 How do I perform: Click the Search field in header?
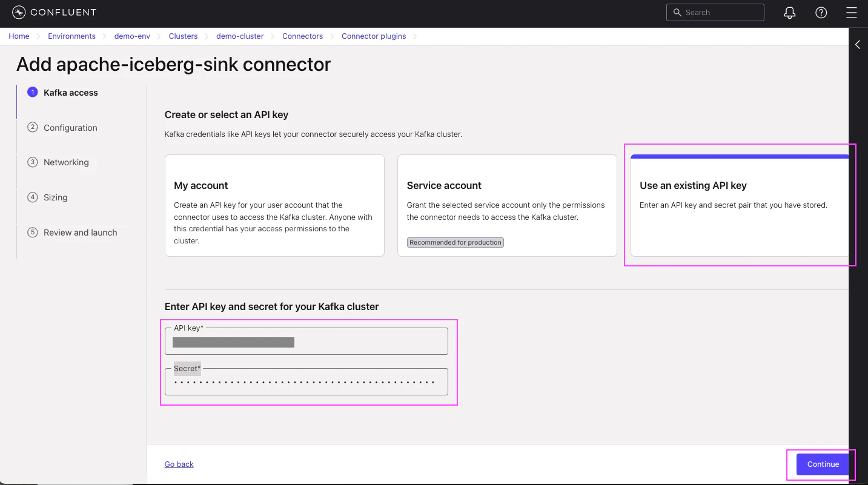click(715, 13)
